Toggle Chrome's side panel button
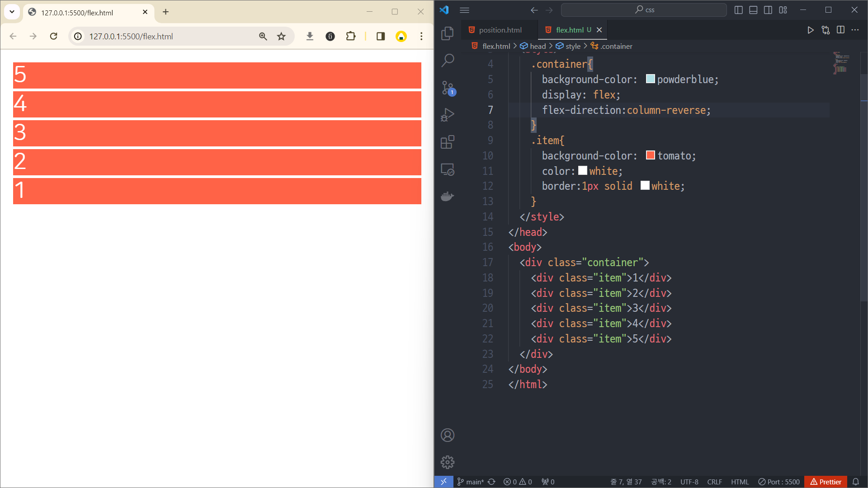Image resolution: width=868 pixels, height=488 pixels. [x=380, y=36]
